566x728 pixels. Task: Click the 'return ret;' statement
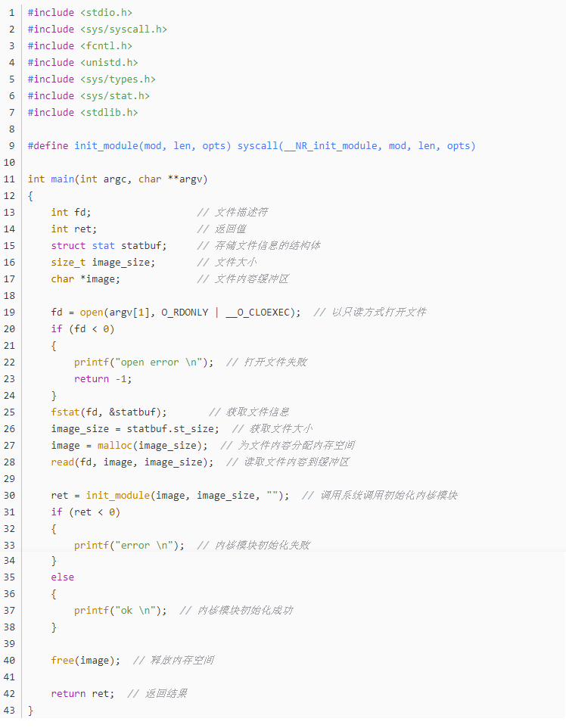[83, 694]
